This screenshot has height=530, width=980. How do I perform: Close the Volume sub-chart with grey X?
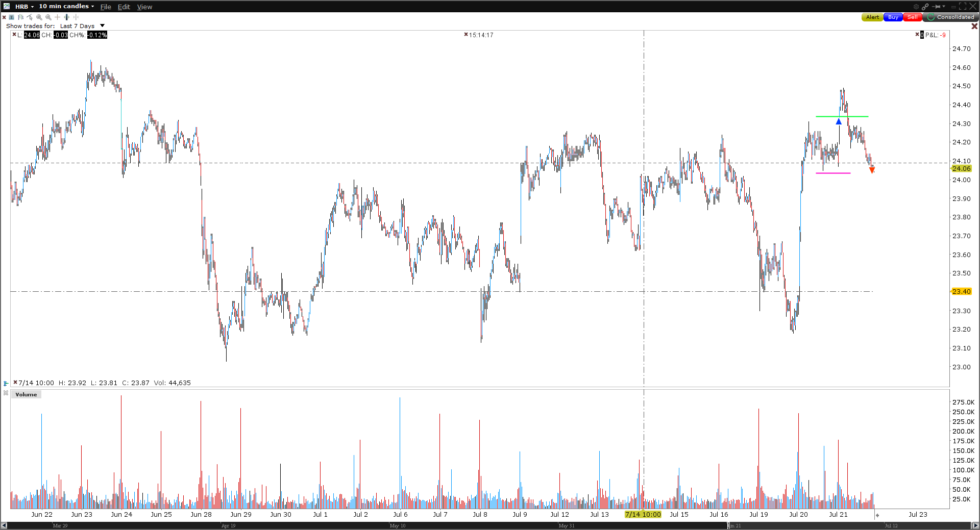click(x=6, y=393)
